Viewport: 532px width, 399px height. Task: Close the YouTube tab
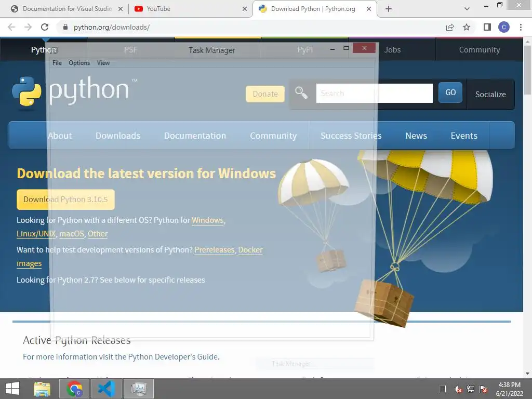click(245, 9)
